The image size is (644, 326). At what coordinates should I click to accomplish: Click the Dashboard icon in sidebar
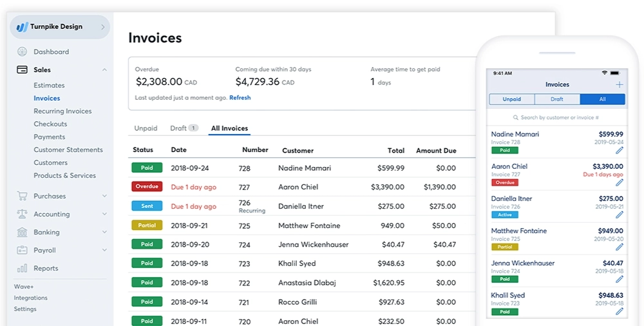(x=22, y=52)
